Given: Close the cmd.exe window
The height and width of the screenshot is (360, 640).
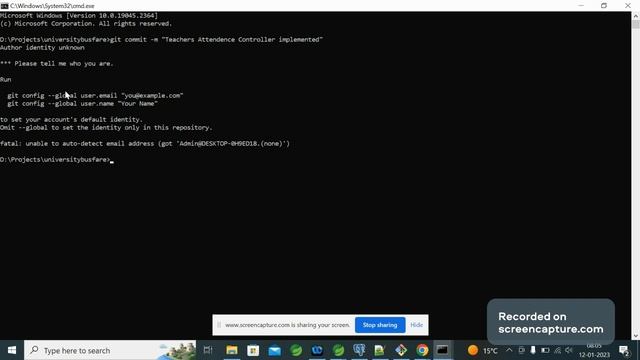Looking at the screenshot, I should click(x=628, y=6).
